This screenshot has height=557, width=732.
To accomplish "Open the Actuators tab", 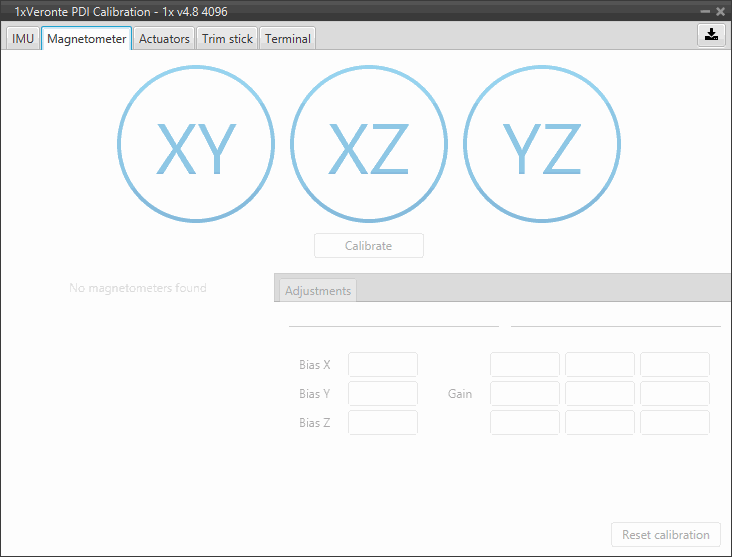I will click(x=164, y=39).
